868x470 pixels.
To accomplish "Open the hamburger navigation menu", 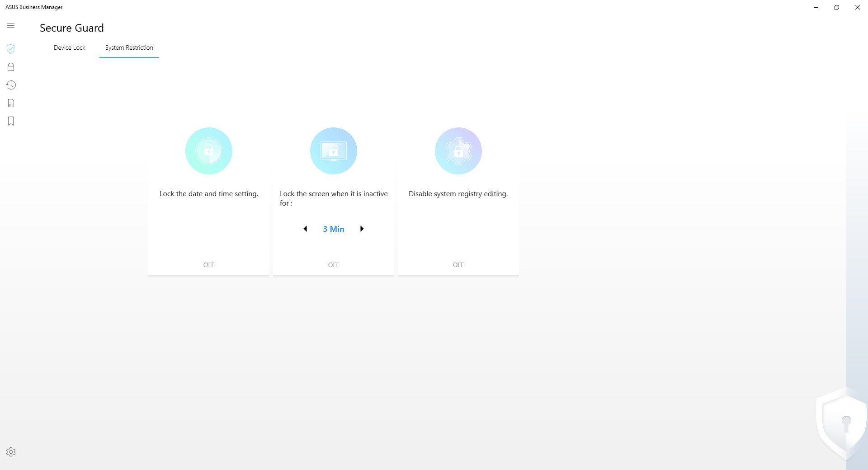I will tap(11, 26).
